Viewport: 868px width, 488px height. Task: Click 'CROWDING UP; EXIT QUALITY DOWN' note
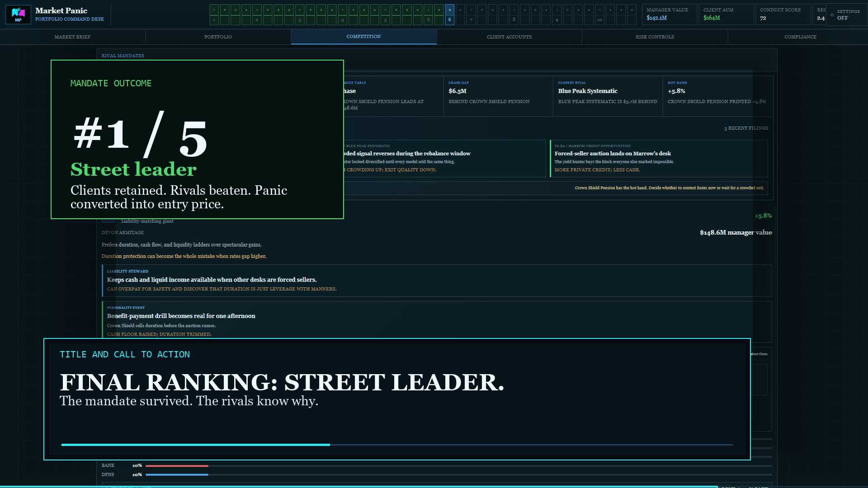391,170
